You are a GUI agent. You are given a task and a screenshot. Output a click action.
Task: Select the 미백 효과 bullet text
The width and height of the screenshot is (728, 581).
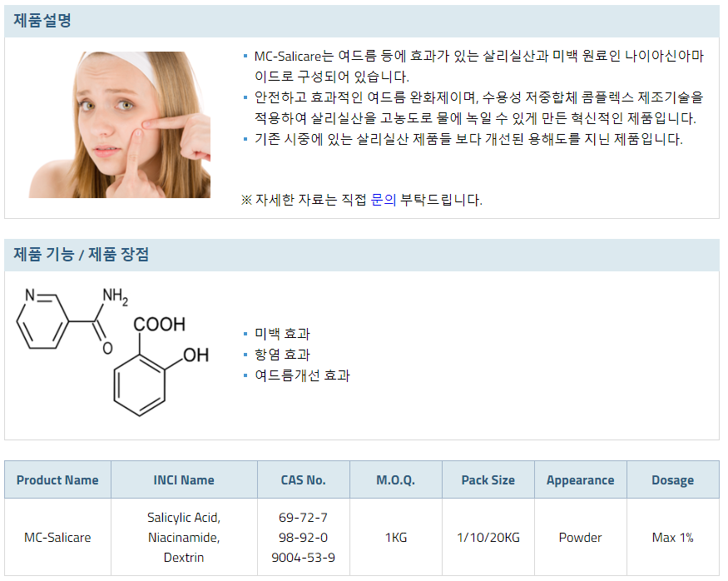[x=282, y=334]
